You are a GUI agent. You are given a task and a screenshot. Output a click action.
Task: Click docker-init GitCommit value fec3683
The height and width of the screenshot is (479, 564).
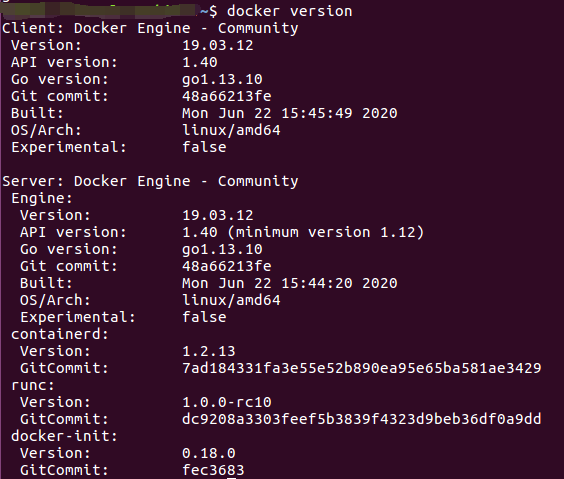click(213, 470)
